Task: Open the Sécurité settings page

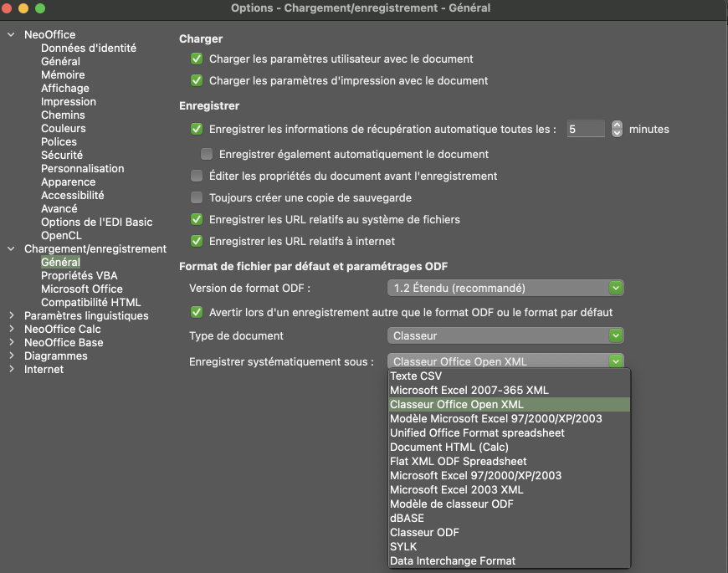Action: click(62, 155)
